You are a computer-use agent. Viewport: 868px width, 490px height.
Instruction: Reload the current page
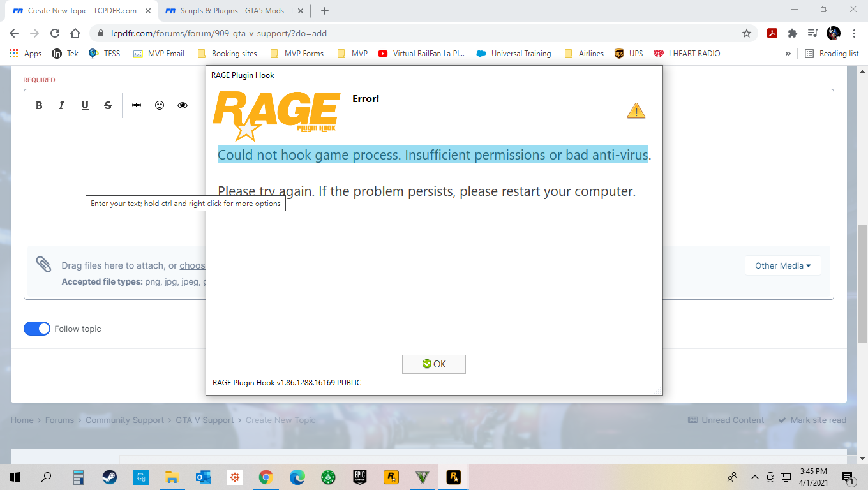coord(55,33)
